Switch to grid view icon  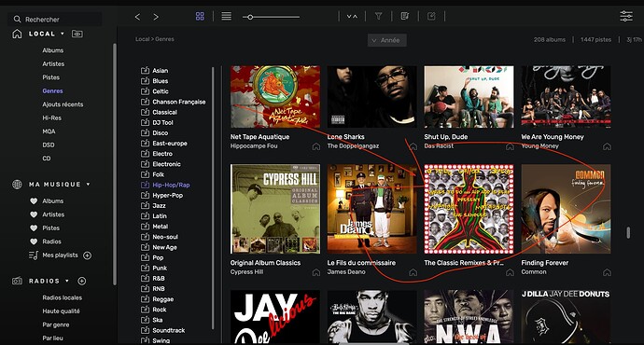pyautogui.click(x=200, y=17)
